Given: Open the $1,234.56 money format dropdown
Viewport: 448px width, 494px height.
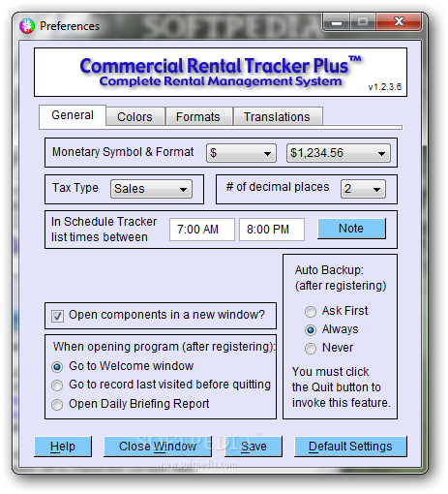Looking at the screenshot, I should (x=339, y=153).
